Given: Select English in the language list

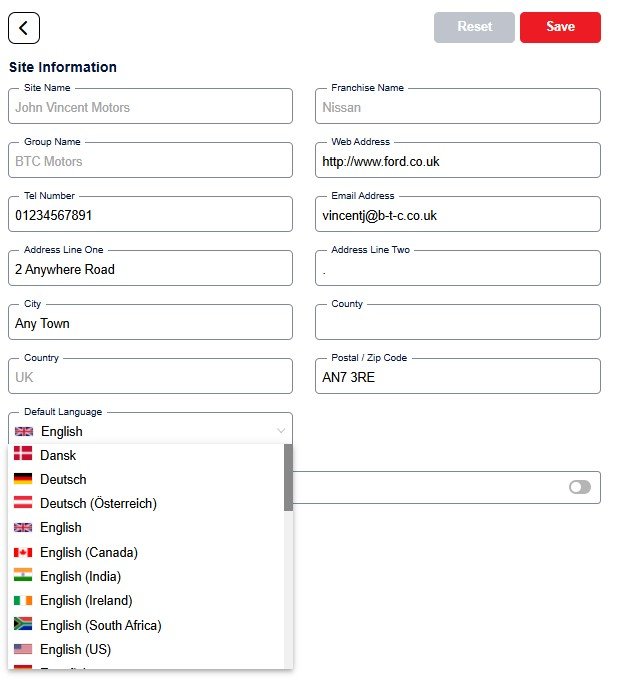Looking at the screenshot, I should (x=61, y=527).
